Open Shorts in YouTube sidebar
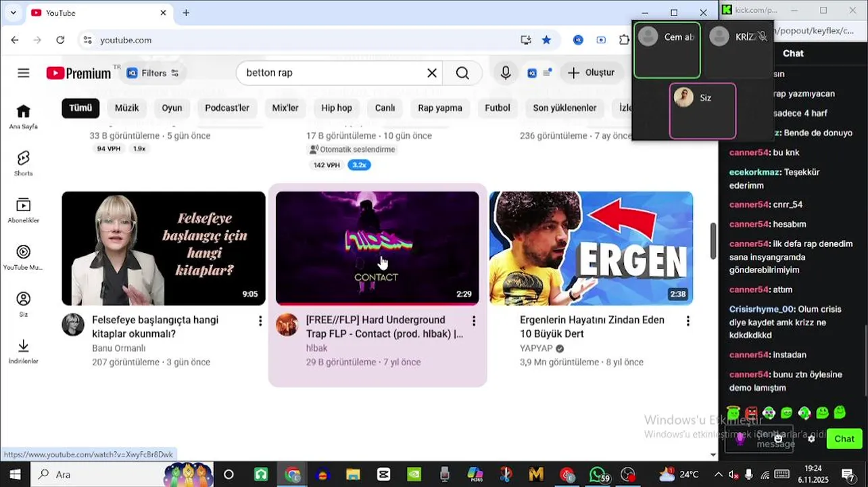This screenshot has height=487, width=868. coord(24,164)
